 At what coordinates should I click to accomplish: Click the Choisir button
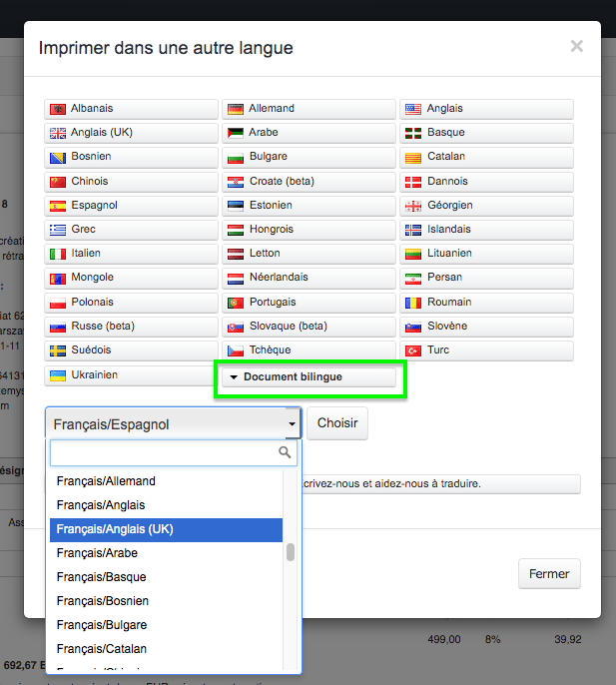tap(337, 423)
